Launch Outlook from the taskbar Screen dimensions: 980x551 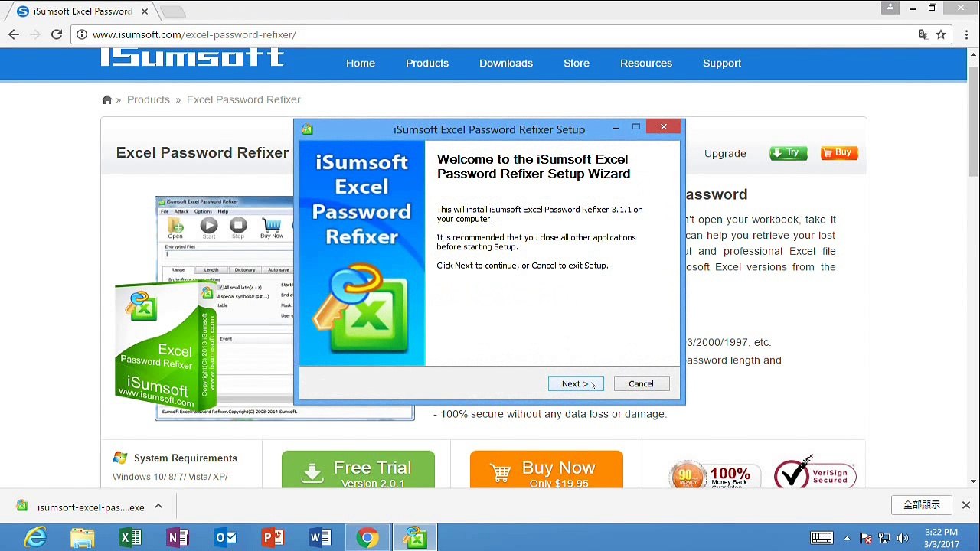tap(225, 538)
